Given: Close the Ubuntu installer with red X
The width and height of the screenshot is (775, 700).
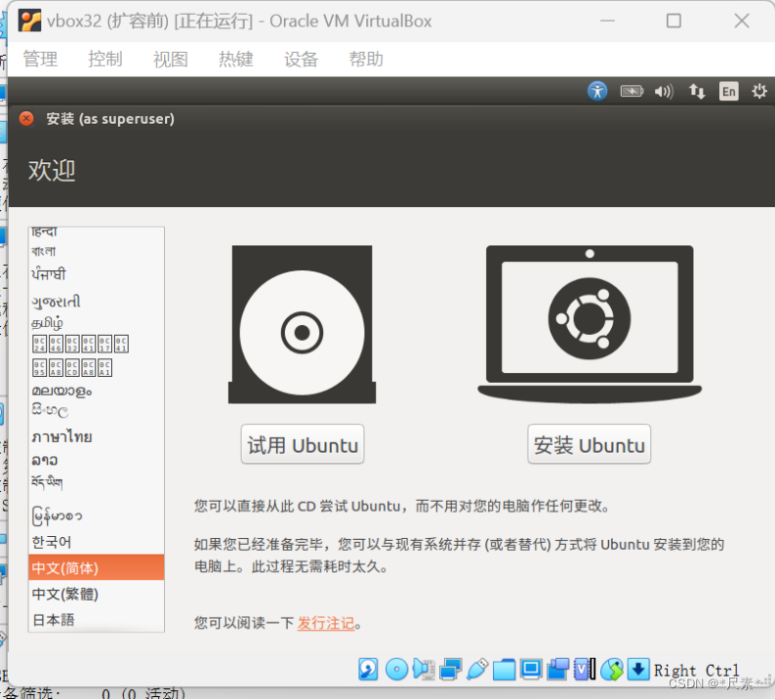Looking at the screenshot, I should coord(26,119).
